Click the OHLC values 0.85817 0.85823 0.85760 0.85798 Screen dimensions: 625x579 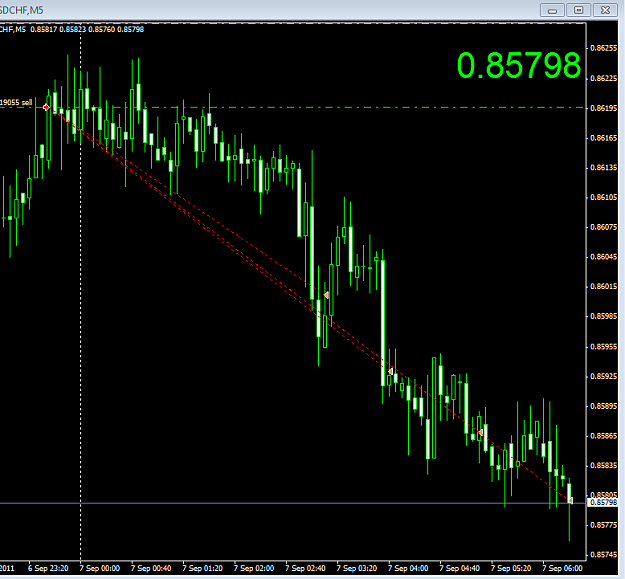coord(87,29)
